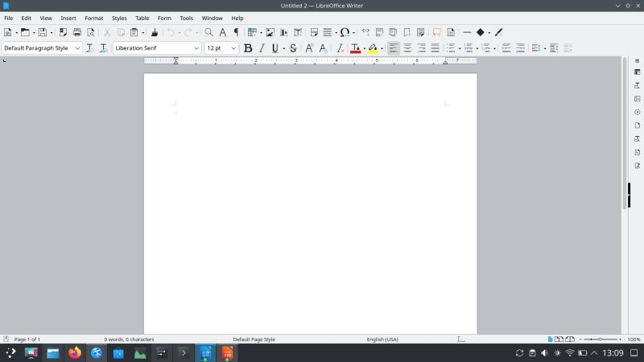The width and height of the screenshot is (644, 362).
Task: Click the Clone Formatting paintbrush icon
Action: pos(155,32)
